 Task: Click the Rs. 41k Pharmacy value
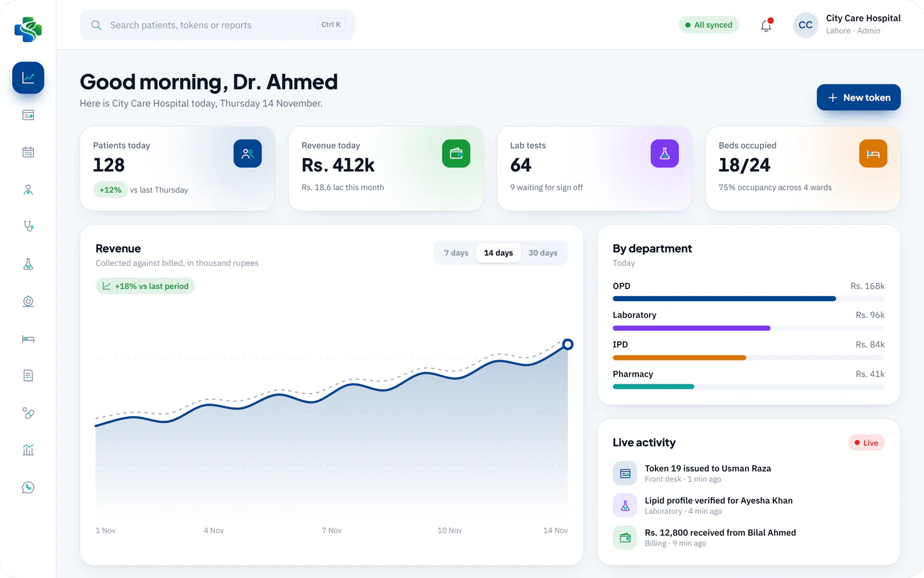click(x=870, y=374)
